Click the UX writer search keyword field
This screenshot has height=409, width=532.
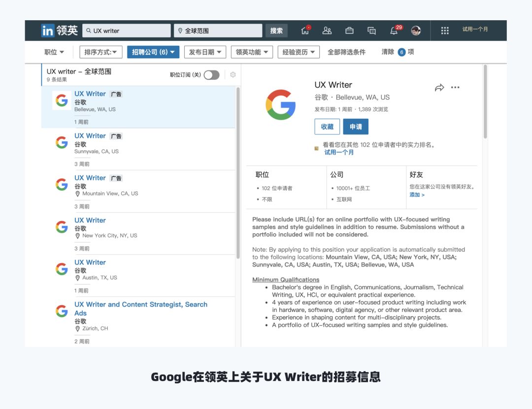pyautogui.click(x=126, y=31)
